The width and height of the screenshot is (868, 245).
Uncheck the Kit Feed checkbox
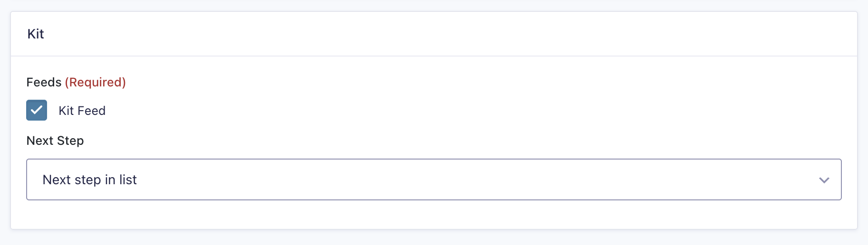(37, 110)
